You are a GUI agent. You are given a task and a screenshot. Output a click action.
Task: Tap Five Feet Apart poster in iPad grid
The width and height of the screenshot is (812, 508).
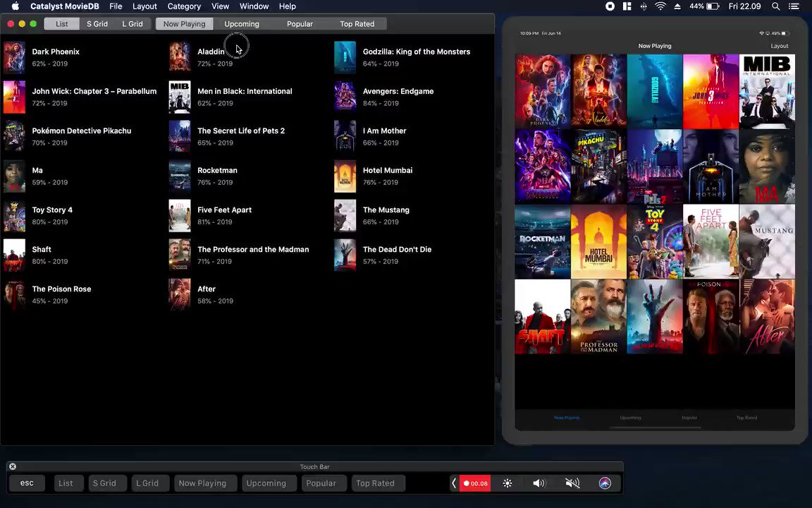tap(710, 241)
